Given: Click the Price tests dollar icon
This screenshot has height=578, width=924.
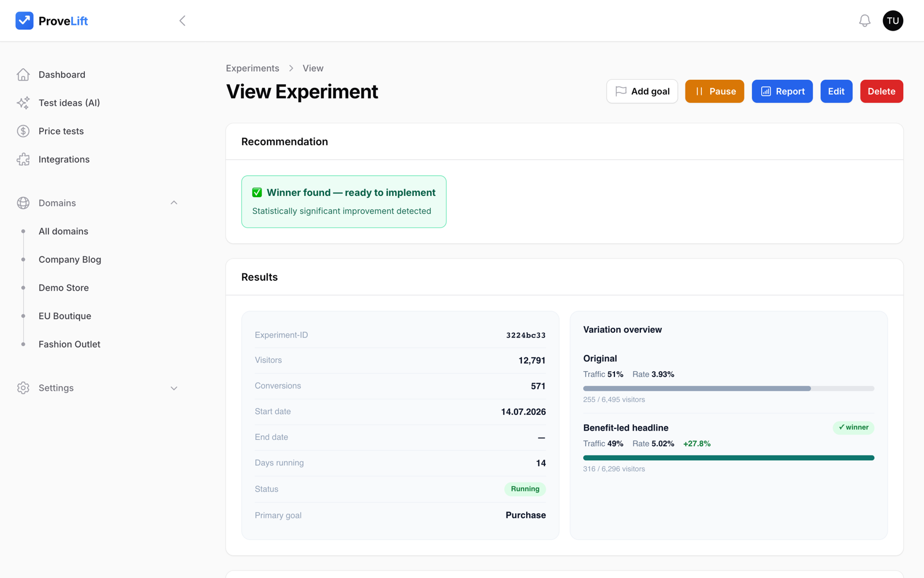Looking at the screenshot, I should pos(23,131).
